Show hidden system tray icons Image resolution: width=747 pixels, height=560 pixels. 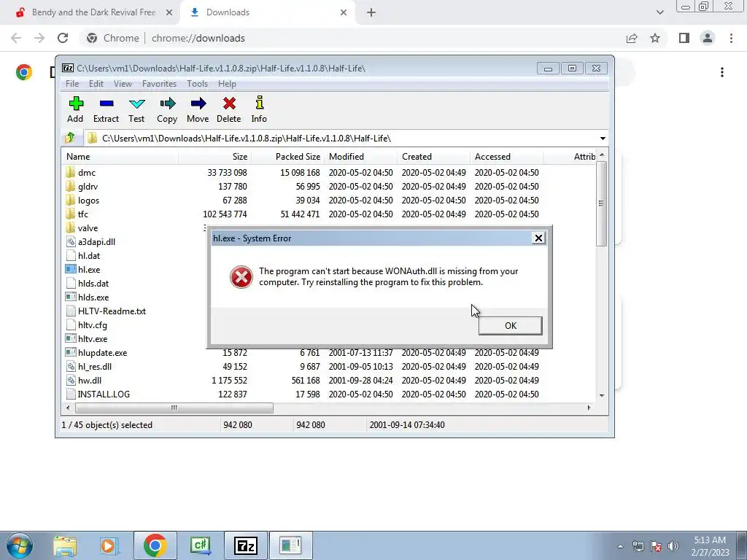point(620,546)
